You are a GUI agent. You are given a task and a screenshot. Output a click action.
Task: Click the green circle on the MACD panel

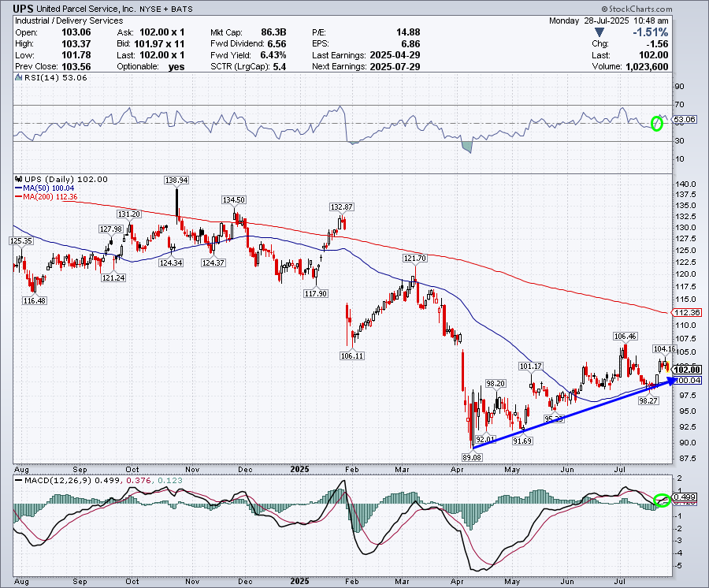(x=661, y=501)
